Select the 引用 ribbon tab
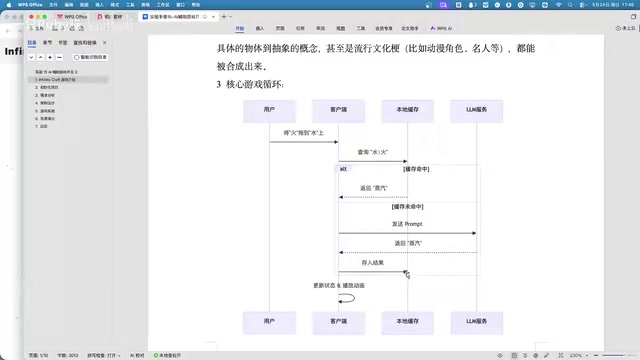This screenshot has height=360, width=640. coord(300,29)
